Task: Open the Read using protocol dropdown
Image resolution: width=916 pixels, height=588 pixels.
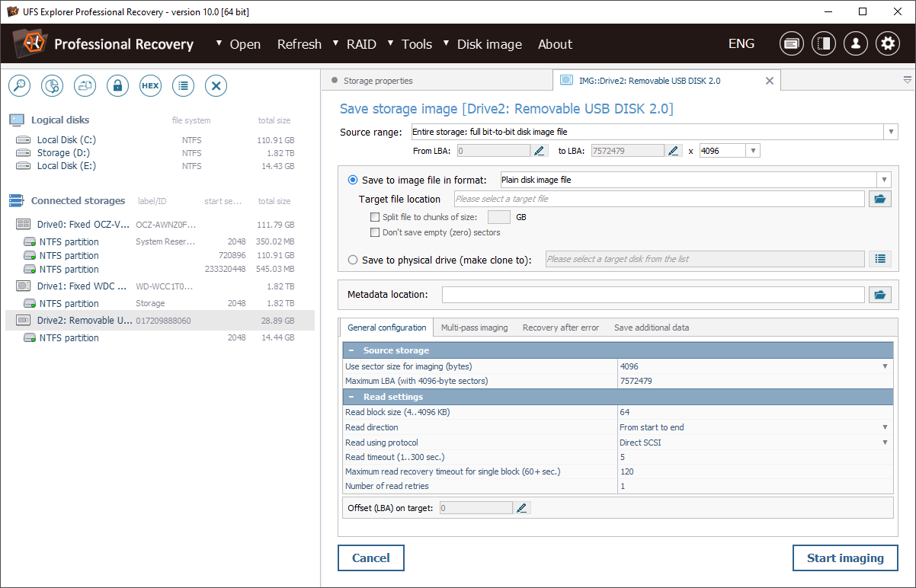Action: tap(885, 443)
